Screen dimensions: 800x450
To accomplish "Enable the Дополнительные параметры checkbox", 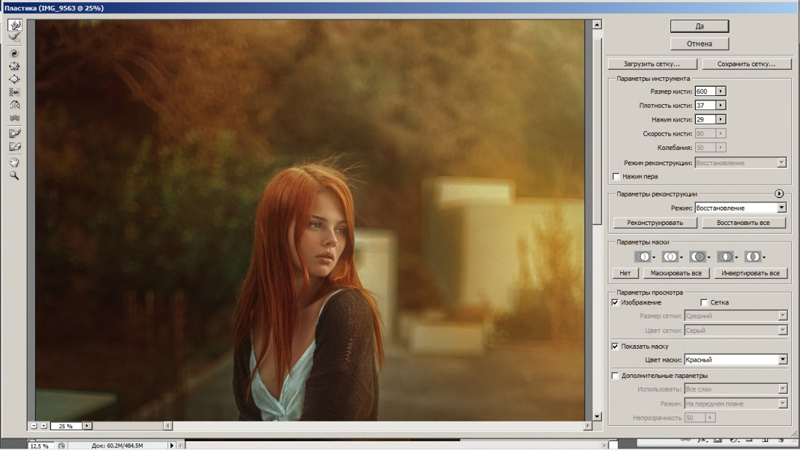I will point(615,376).
